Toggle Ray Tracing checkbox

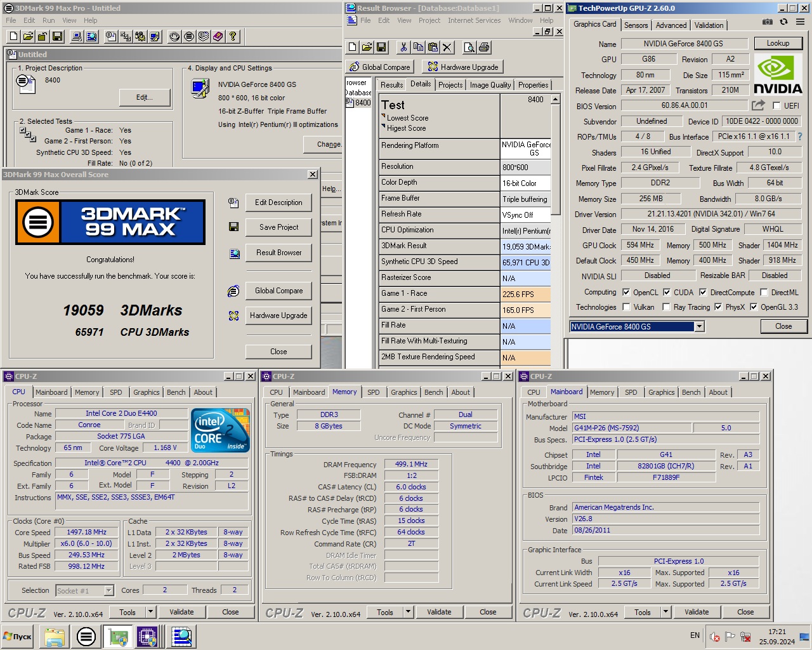667,307
